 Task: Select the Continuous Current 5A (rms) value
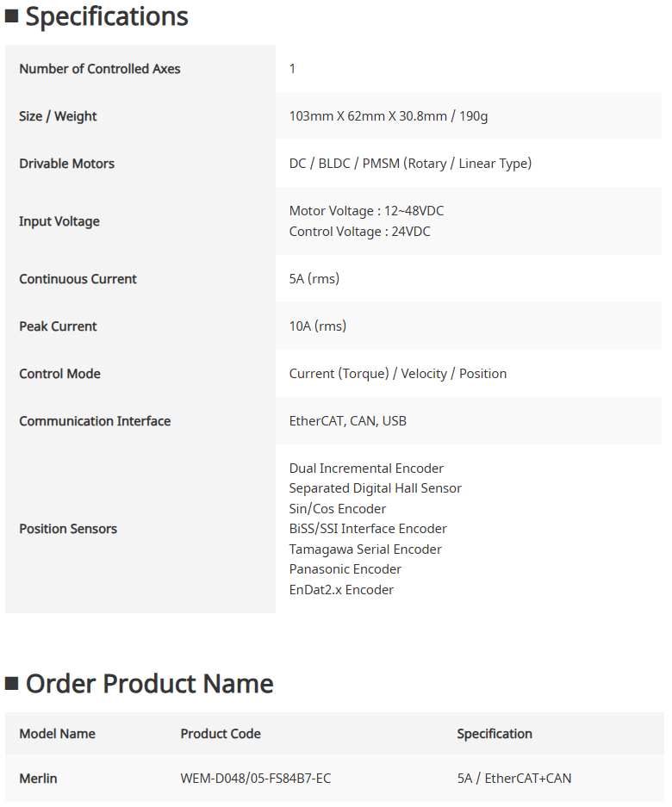314,279
